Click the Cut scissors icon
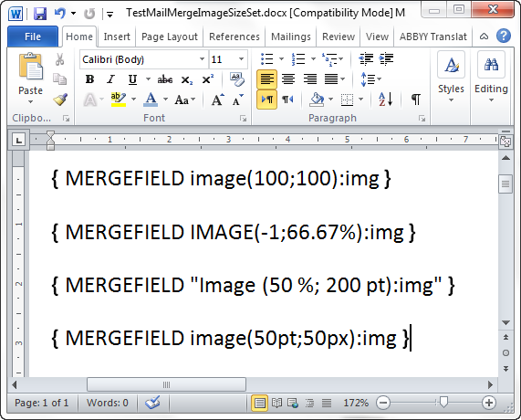Viewport: 521px width, 420px height. 60,59
